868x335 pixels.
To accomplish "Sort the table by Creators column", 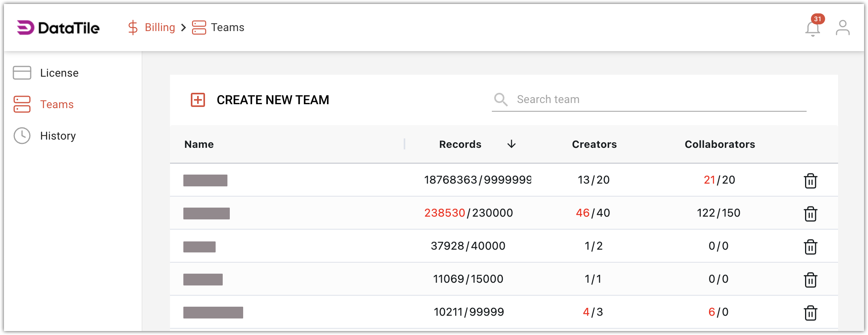I will click(x=594, y=144).
